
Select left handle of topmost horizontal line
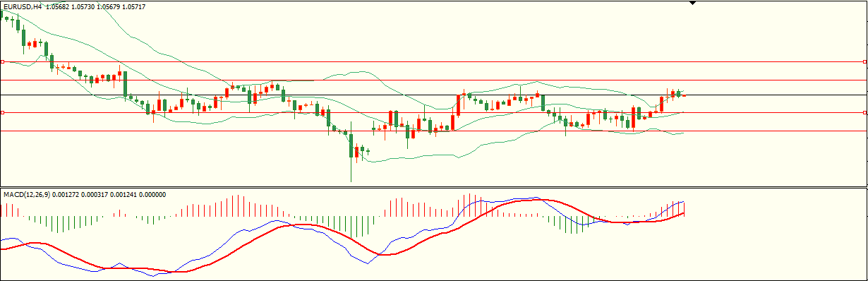[2, 61]
